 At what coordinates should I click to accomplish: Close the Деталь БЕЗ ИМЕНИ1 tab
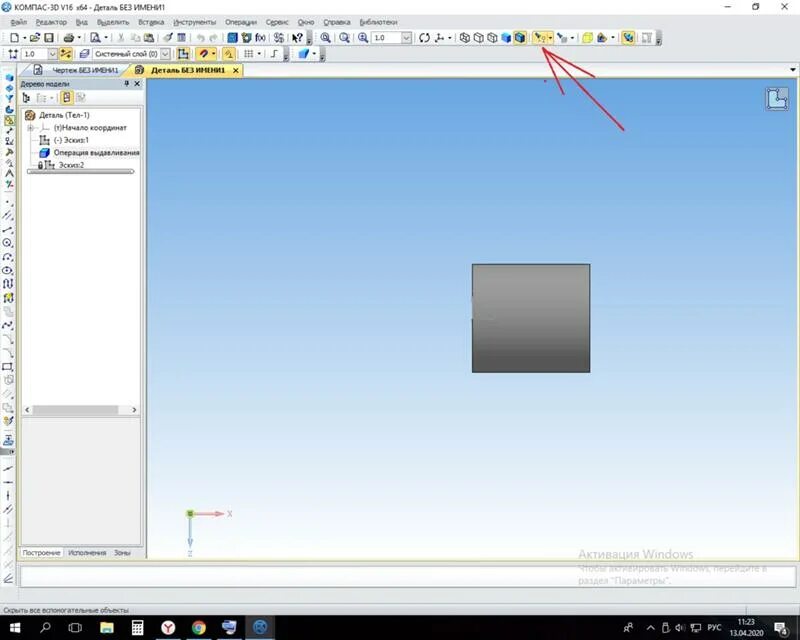(x=235, y=70)
